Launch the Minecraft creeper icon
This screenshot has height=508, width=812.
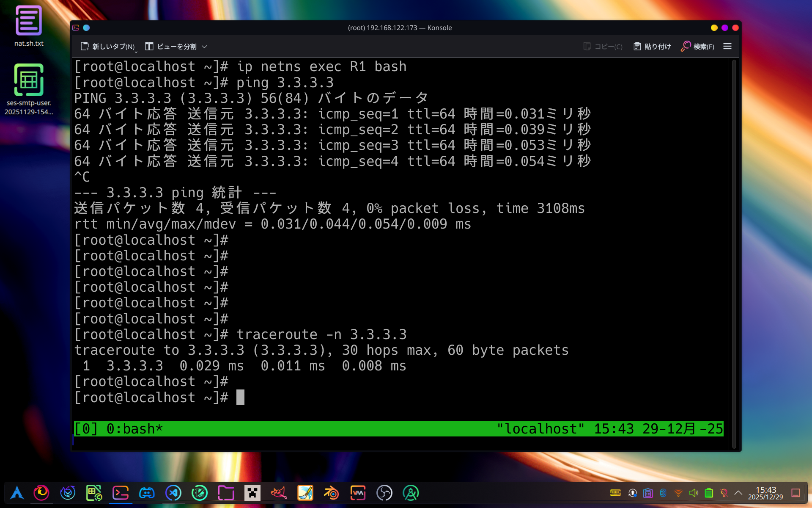[252, 493]
